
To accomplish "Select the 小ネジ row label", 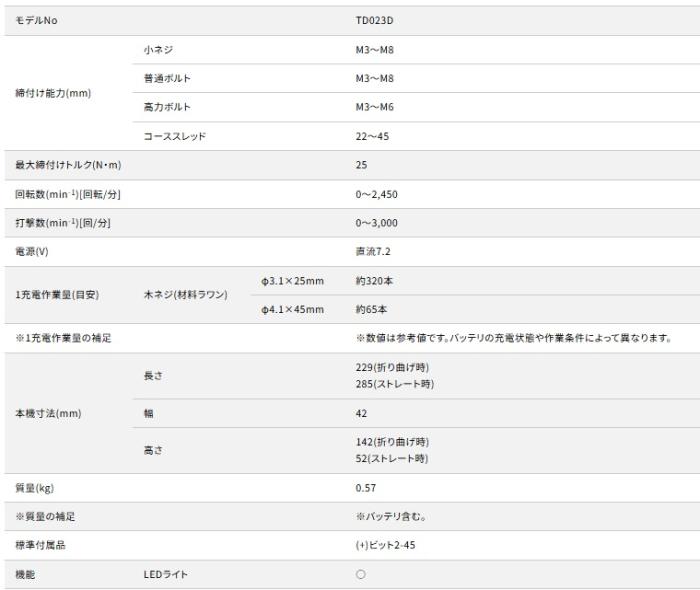I will tap(158, 50).
